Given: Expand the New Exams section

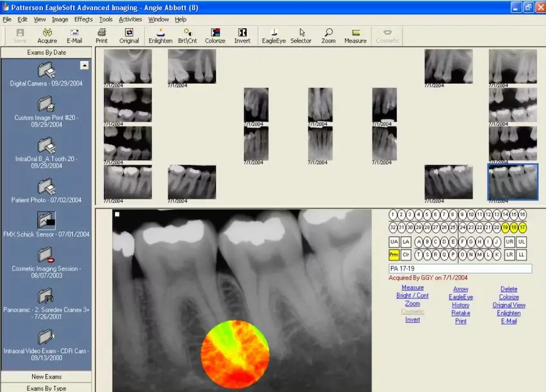Looking at the screenshot, I should pos(45,377).
